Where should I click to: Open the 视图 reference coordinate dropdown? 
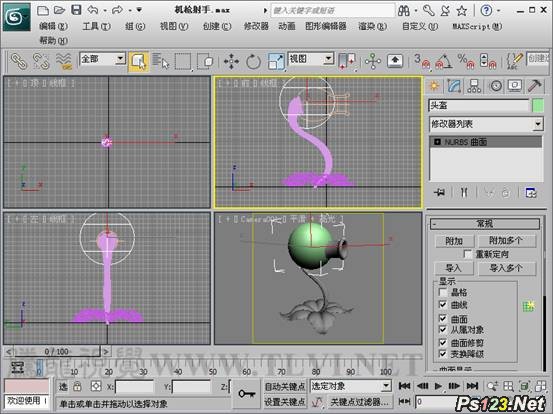pyautogui.click(x=329, y=59)
